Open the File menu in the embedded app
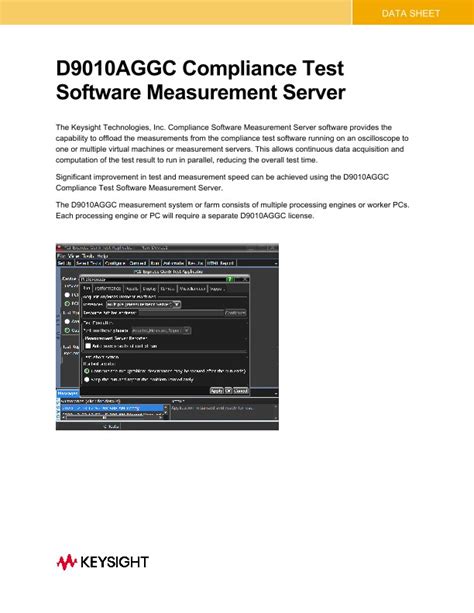474x613 pixels. click(x=61, y=256)
